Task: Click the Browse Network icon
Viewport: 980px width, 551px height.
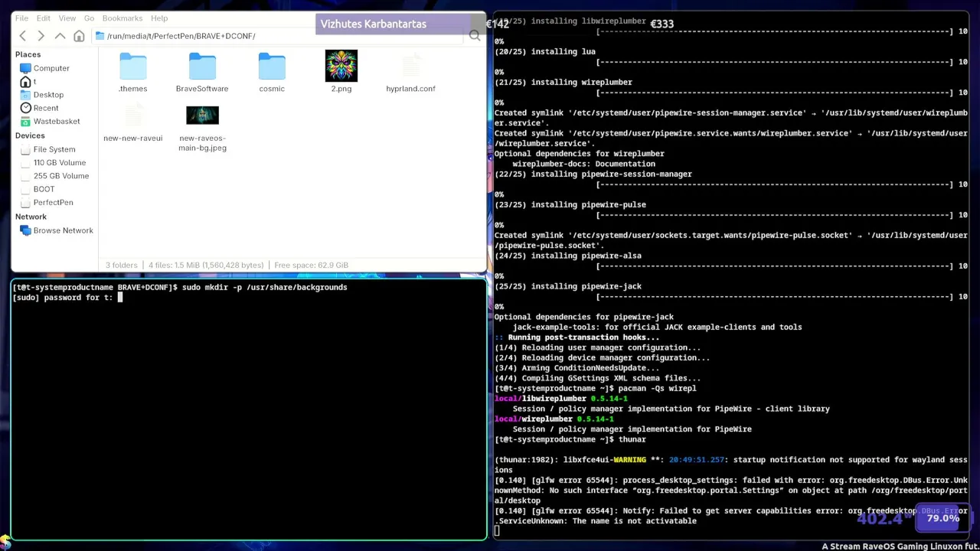Action: click(26, 230)
